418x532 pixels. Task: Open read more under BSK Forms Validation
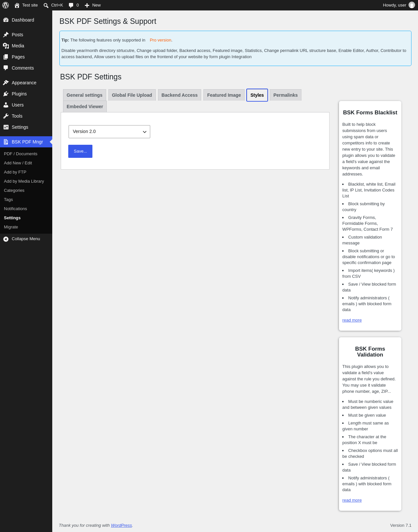point(352,500)
